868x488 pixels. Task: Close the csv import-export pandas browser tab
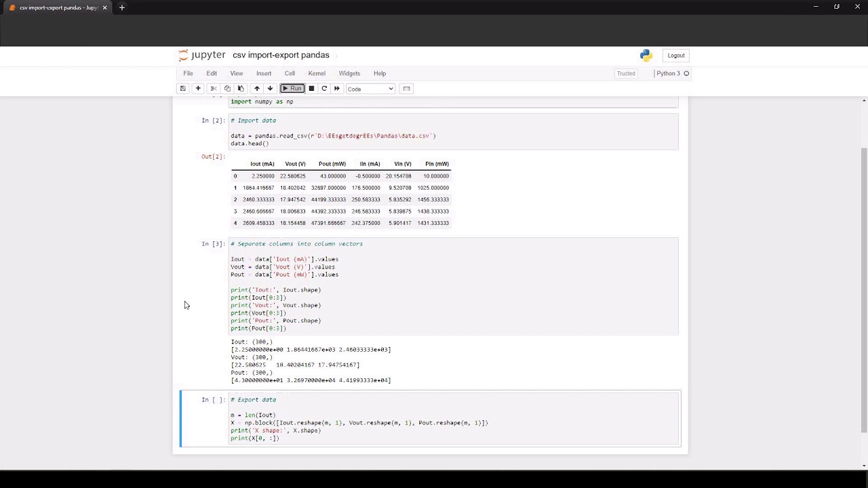(104, 7)
